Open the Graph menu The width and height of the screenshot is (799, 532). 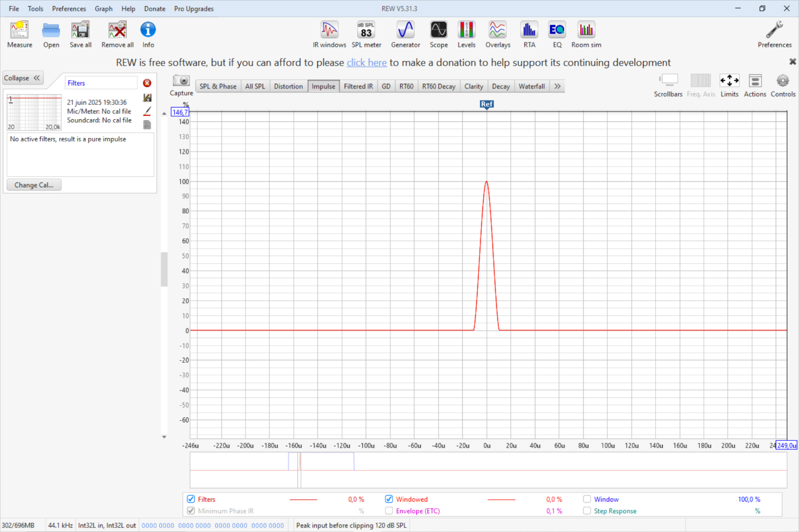[103, 9]
